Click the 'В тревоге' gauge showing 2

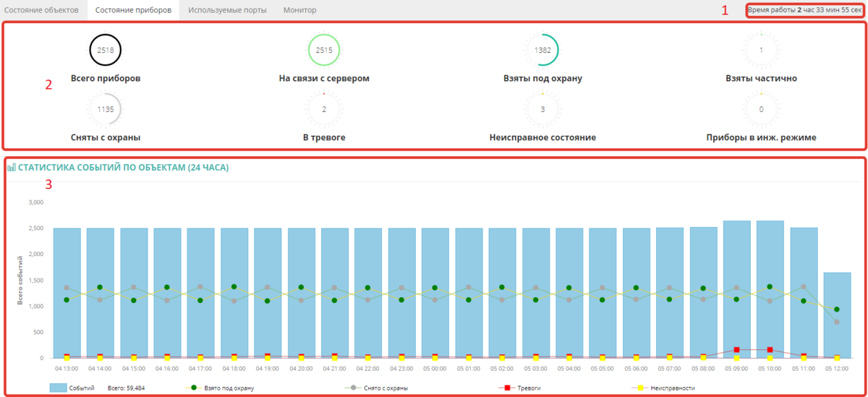point(324,109)
